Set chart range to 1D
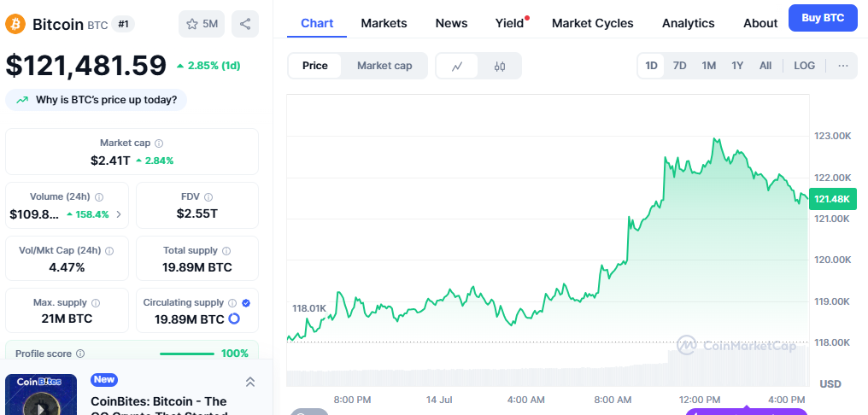Screen dimensions: 868x415 point(651,66)
